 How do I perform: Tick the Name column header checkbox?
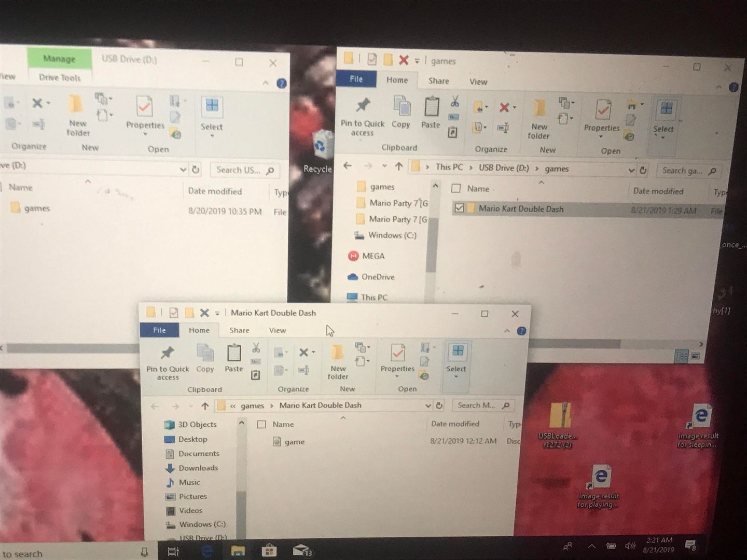coord(455,188)
